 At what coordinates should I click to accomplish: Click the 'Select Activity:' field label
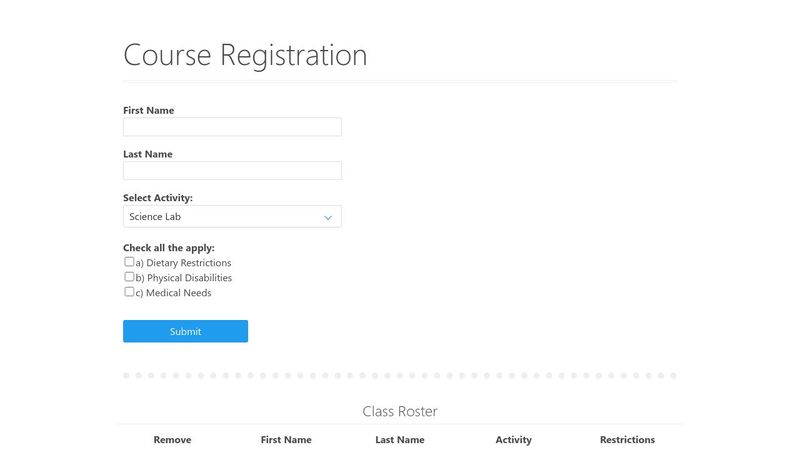[158, 198]
